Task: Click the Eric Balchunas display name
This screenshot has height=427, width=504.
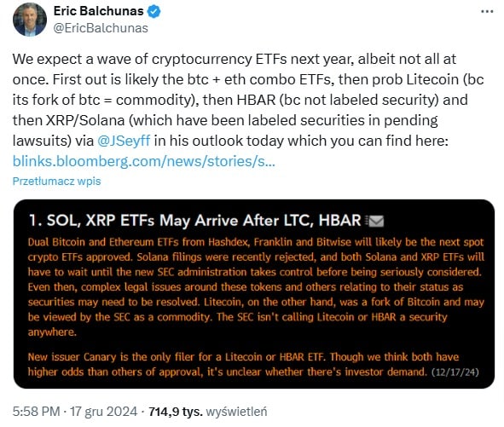Action: (x=98, y=11)
